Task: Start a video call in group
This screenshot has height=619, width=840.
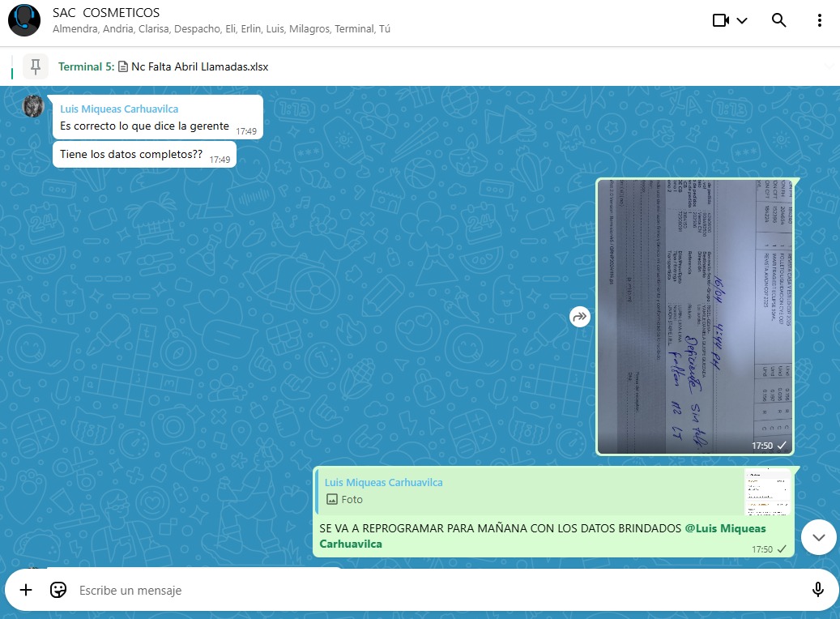Action: point(721,21)
